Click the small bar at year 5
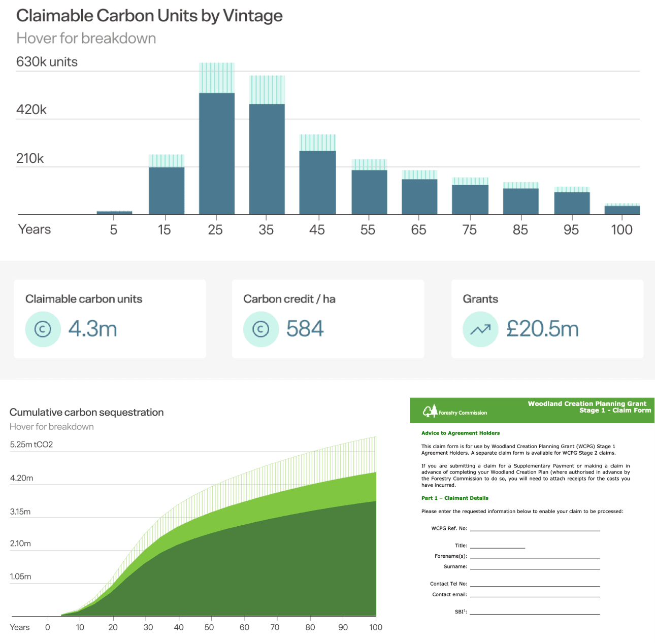Viewport: 655px width, 644px height. click(114, 213)
